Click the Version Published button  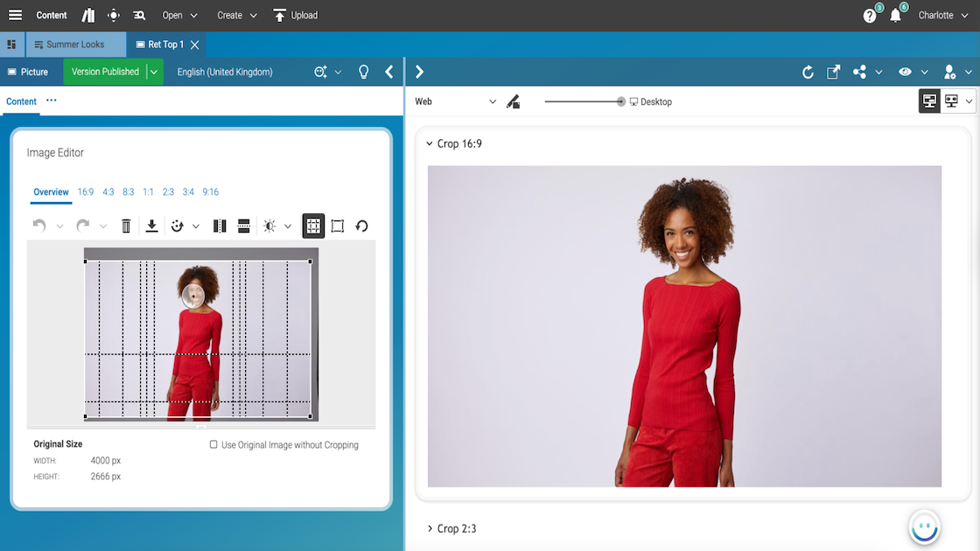[105, 73]
